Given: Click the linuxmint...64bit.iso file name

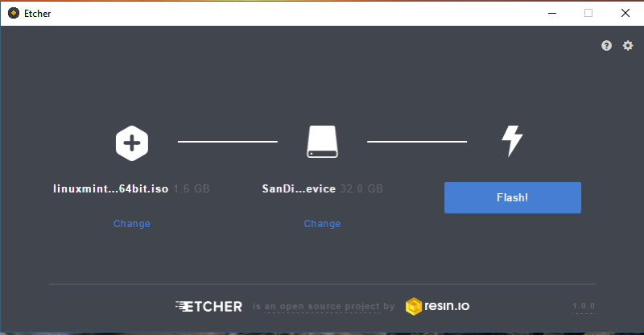Looking at the screenshot, I should tap(111, 188).
